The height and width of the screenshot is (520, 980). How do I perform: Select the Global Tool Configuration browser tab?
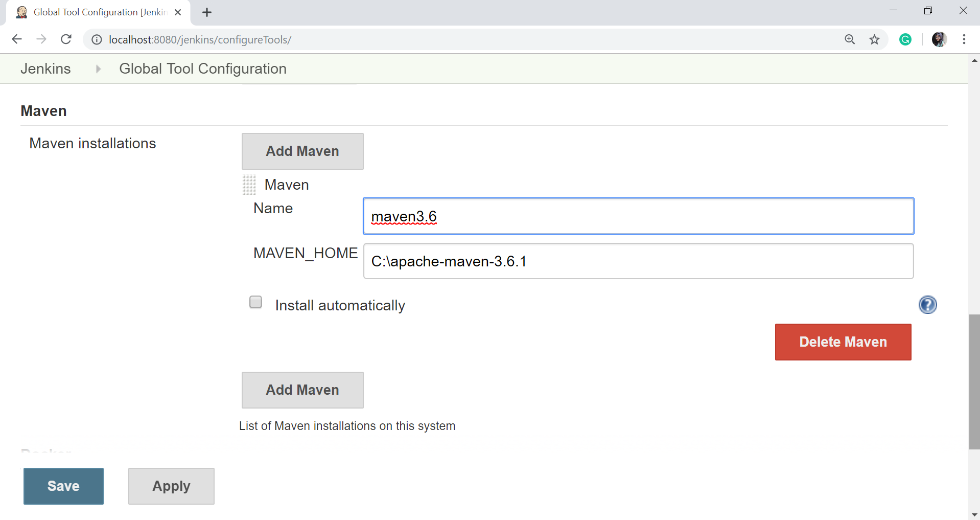coord(99,12)
